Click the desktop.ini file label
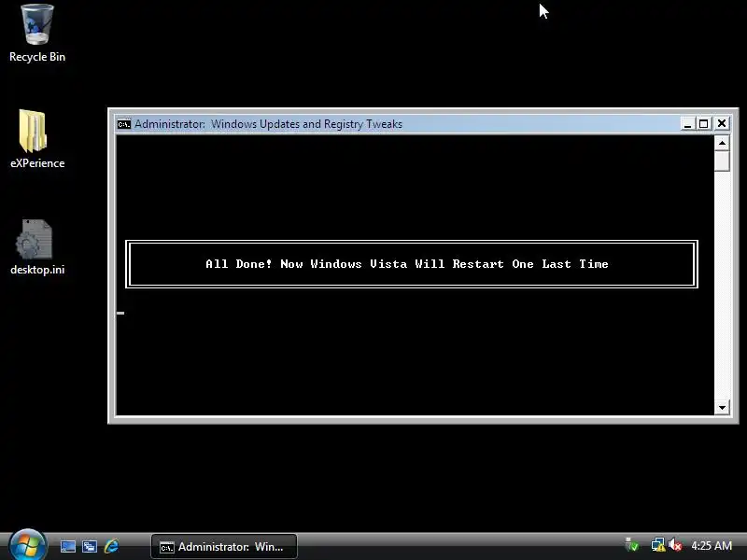Screen dimensions: 747x560 37,270
